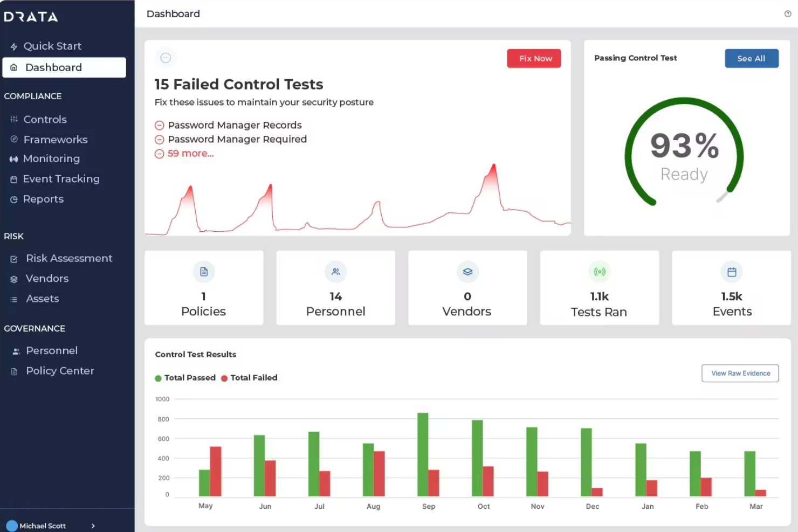Select Risk Assessment in the sidebar
The height and width of the screenshot is (532, 798).
click(x=69, y=258)
